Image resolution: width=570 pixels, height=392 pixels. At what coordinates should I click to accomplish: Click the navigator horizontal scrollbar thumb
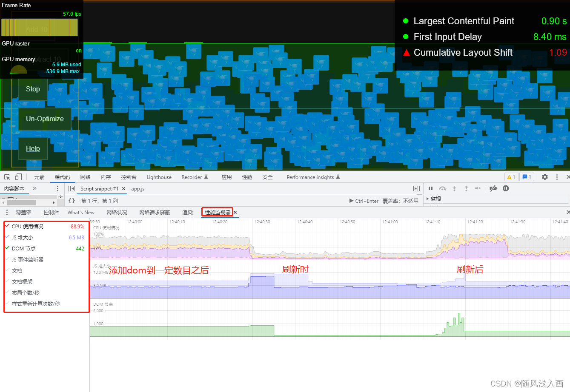(x=21, y=203)
